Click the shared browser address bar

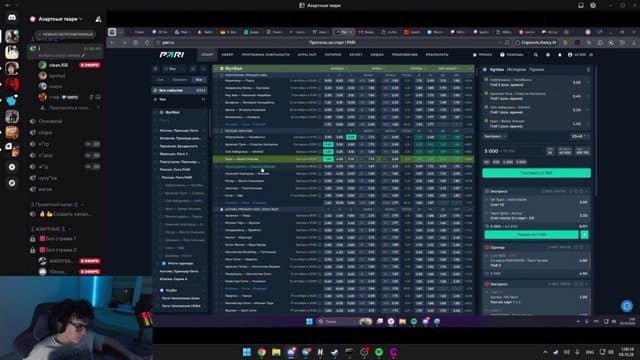coord(331,42)
